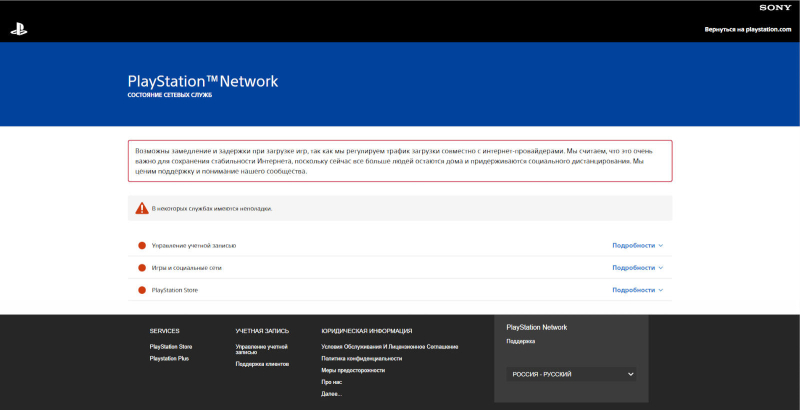Open Политика конфиденциальности link
Viewport: 800px width, 410px height.
tap(361, 358)
